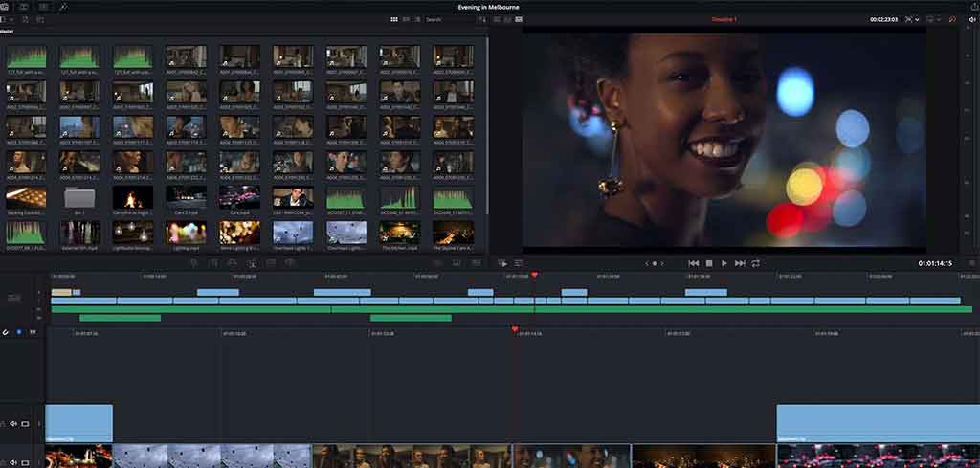
Task: Select the Campfire At Night clip thumbnail
Action: pyautogui.click(x=132, y=197)
